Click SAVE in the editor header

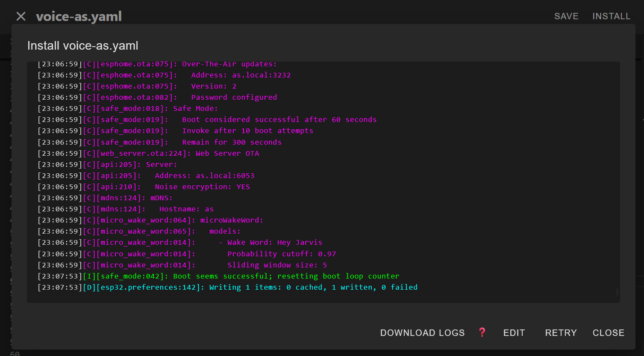[566, 16]
